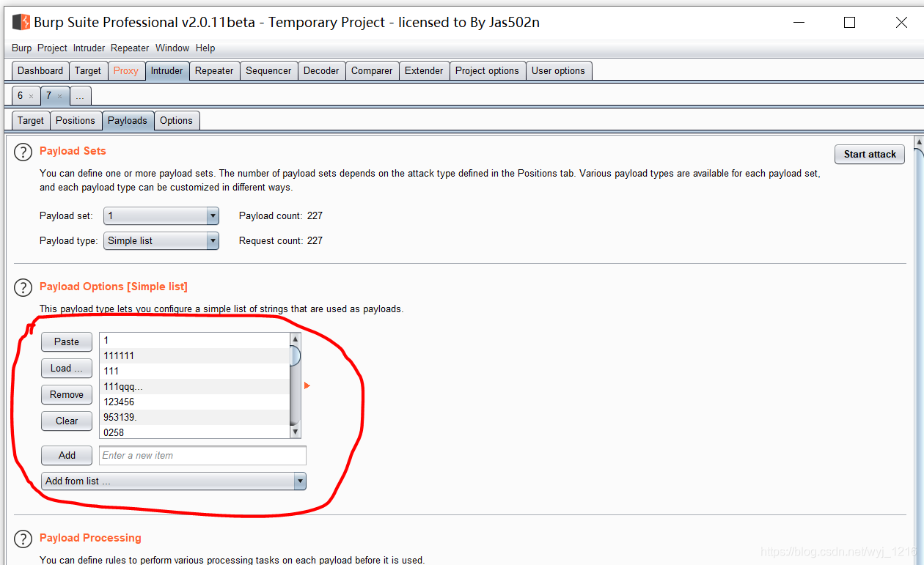Open the Burp menu
924x565 pixels.
pos(22,48)
